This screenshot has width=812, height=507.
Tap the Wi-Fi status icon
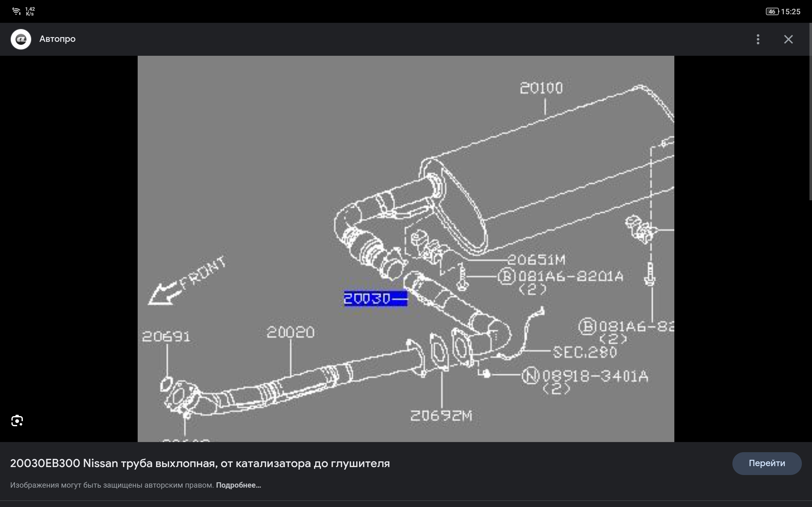coord(16,11)
